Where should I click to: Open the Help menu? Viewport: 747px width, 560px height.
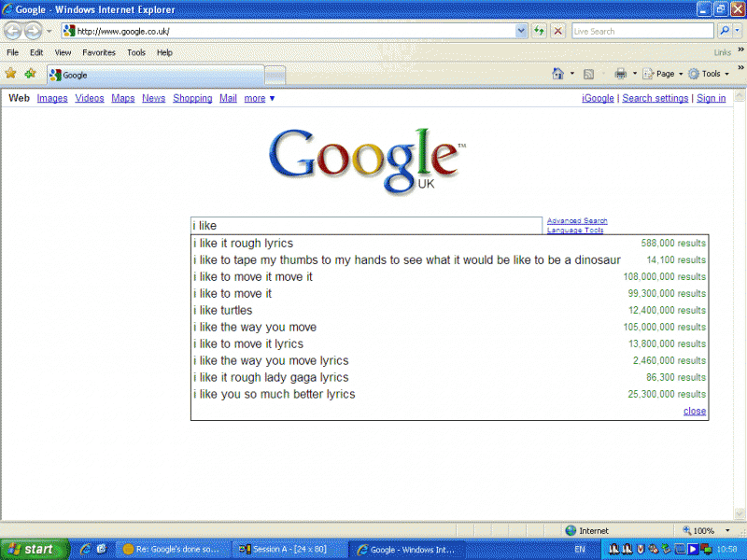tap(164, 52)
